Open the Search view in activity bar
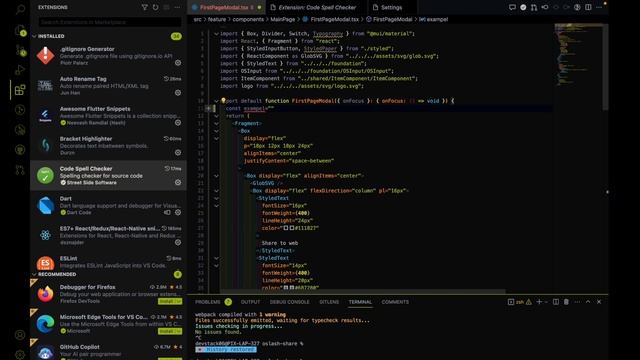 pyautogui.click(x=20, y=9)
